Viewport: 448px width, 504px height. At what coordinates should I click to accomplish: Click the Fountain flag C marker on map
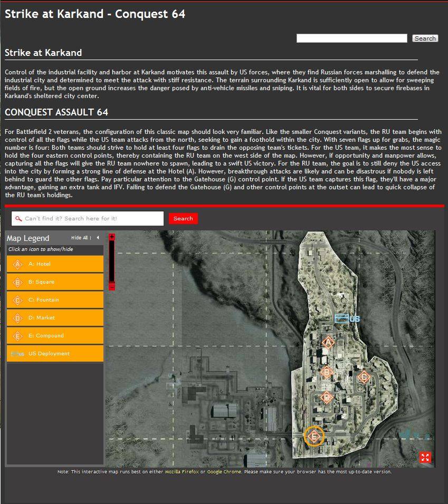coord(364,377)
